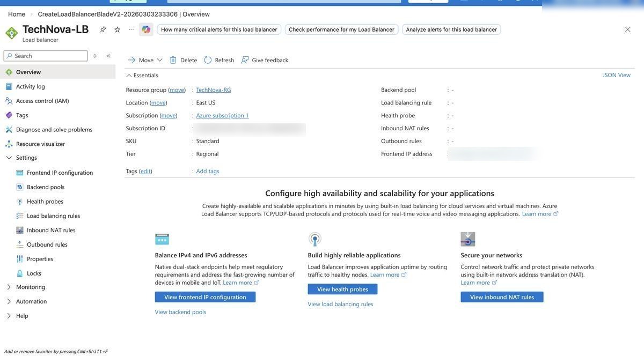Click the Tags icon in sidebar

(9, 115)
